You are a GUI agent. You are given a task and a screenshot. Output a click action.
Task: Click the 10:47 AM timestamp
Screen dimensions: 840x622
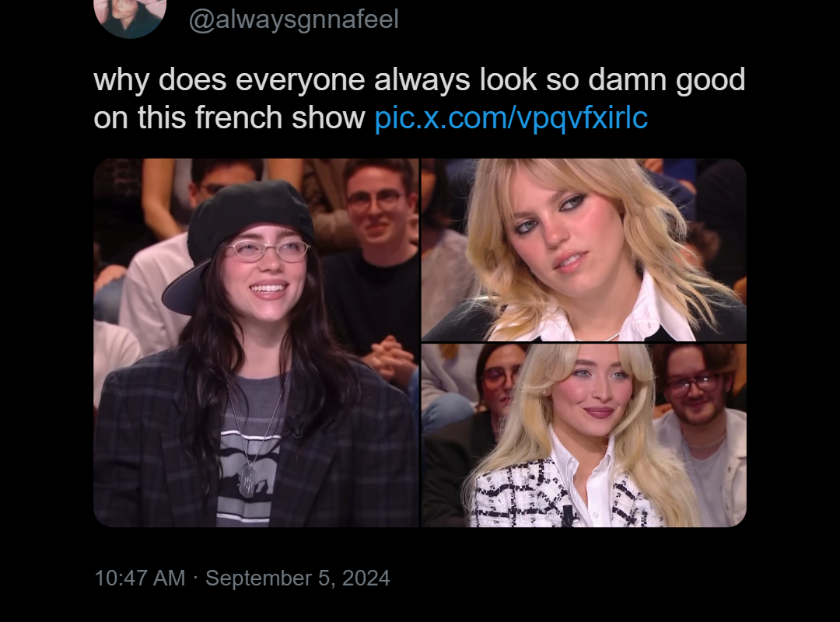(x=140, y=578)
